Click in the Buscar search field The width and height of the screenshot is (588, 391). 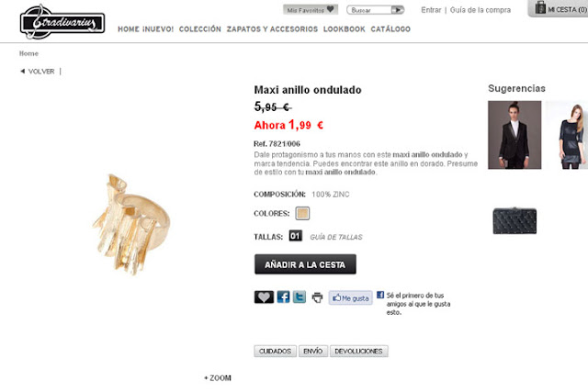click(x=369, y=10)
